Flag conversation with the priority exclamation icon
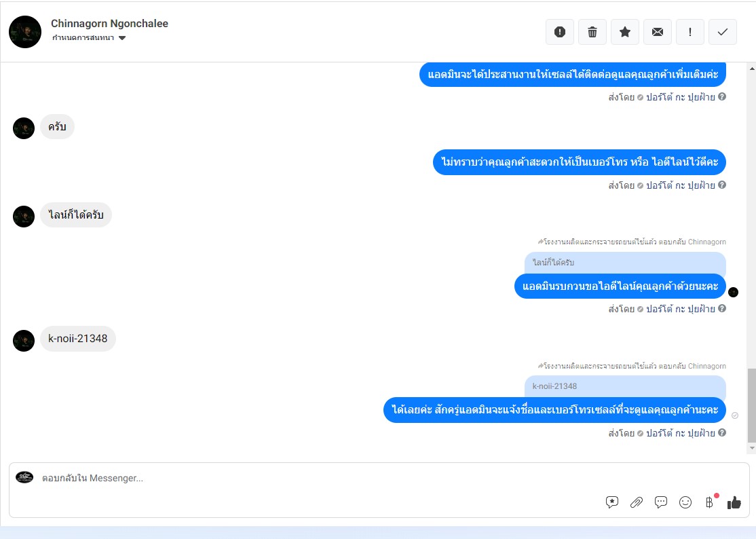The width and height of the screenshot is (756, 539). [690, 32]
